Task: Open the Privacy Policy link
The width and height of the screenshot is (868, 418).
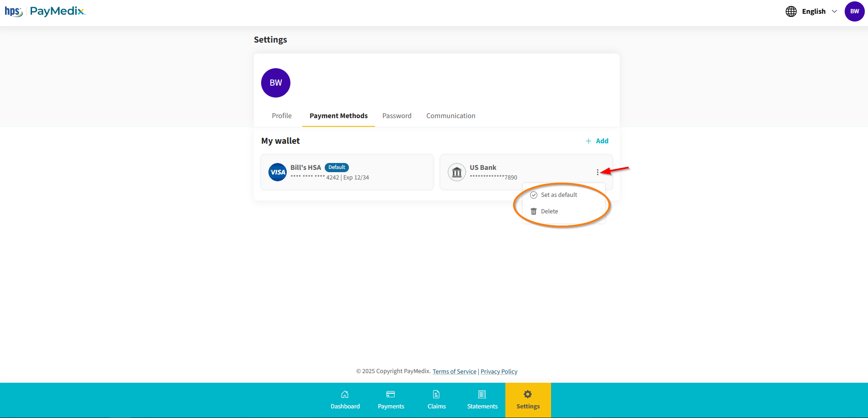Action: [499, 372]
